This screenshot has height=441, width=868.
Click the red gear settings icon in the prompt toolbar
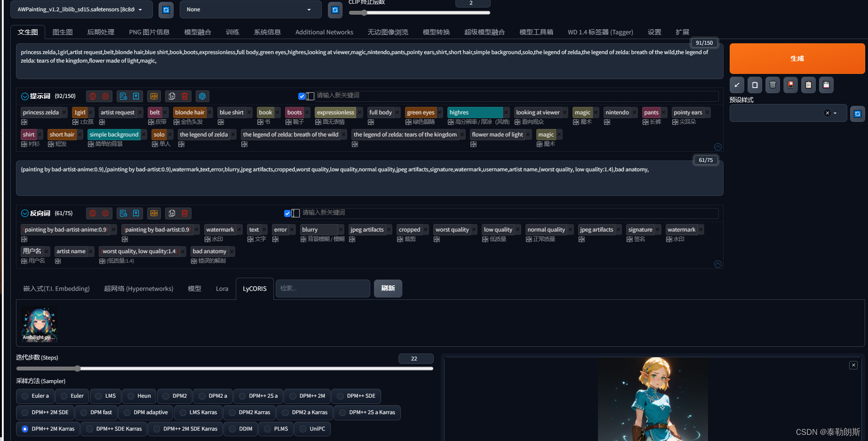coord(105,96)
